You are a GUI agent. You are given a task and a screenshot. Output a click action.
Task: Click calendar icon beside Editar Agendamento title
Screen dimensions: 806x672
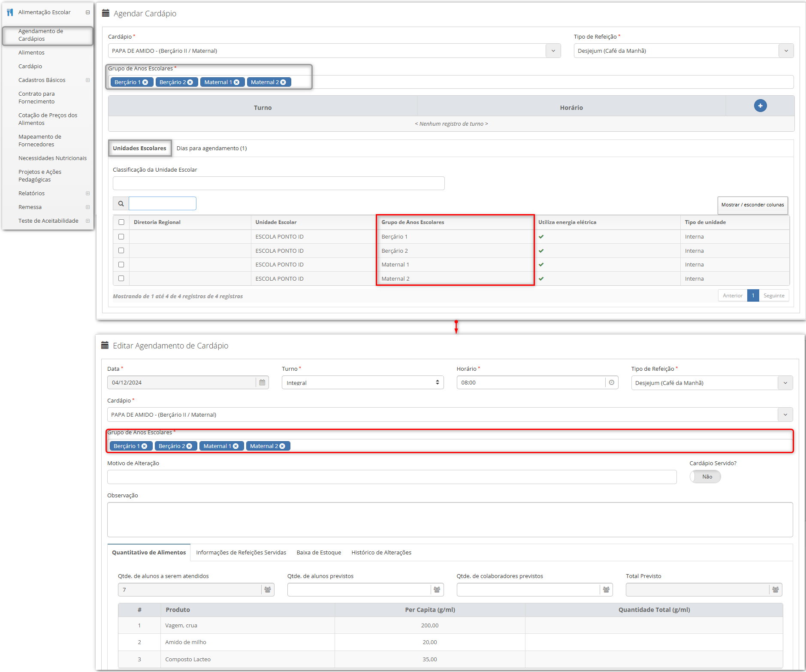click(105, 345)
